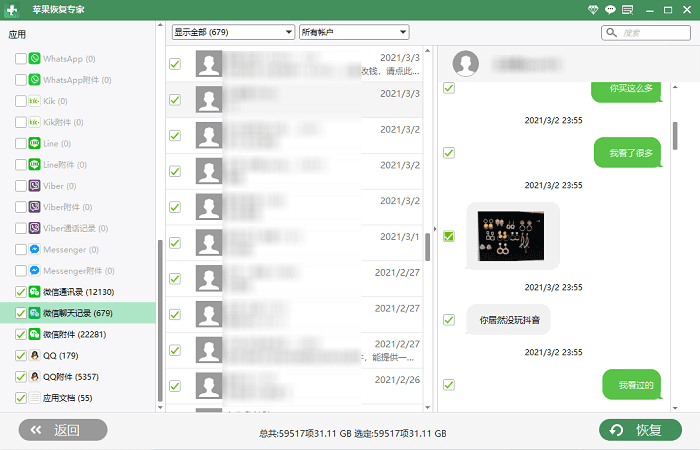Click the 微信聊天记录 WeChat icon
Viewport: 700px width, 450px height.
point(34,313)
